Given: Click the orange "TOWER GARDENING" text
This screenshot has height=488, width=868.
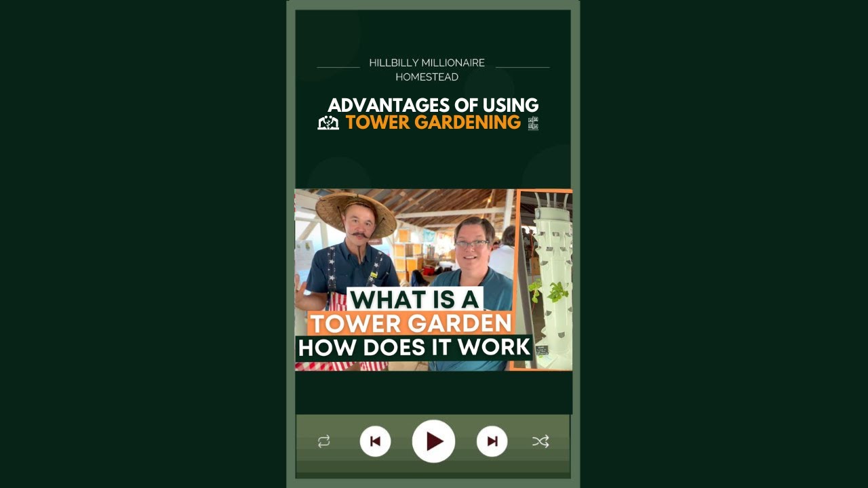Looking at the screenshot, I should 433,123.
